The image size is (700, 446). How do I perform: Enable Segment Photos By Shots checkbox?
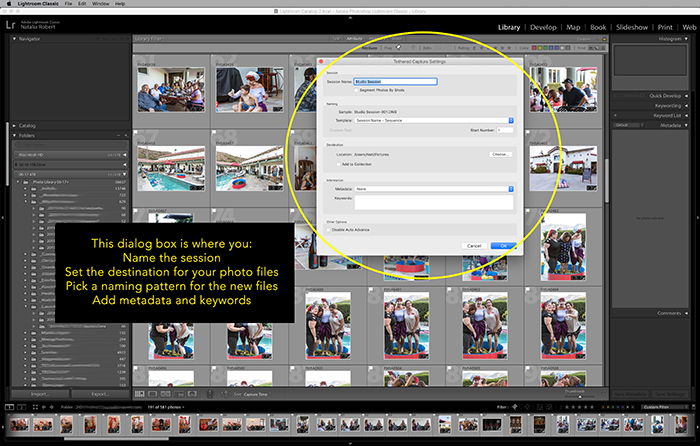[356, 90]
